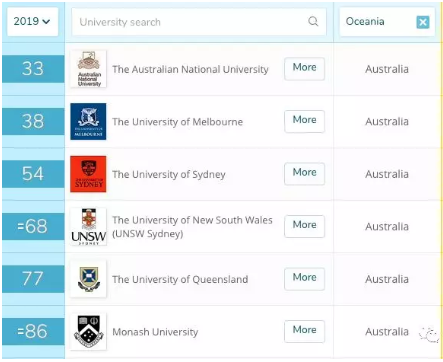Show More details for University of Sydney

(x=304, y=173)
